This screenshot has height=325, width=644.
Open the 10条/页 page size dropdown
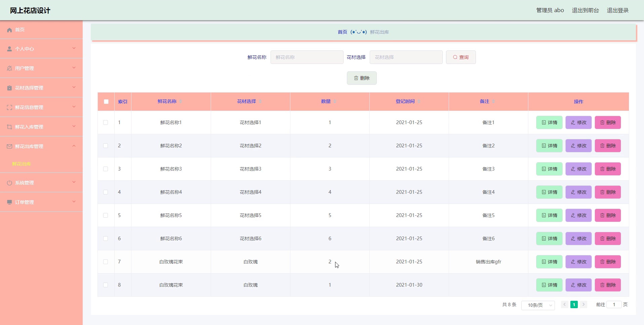(537, 305)
